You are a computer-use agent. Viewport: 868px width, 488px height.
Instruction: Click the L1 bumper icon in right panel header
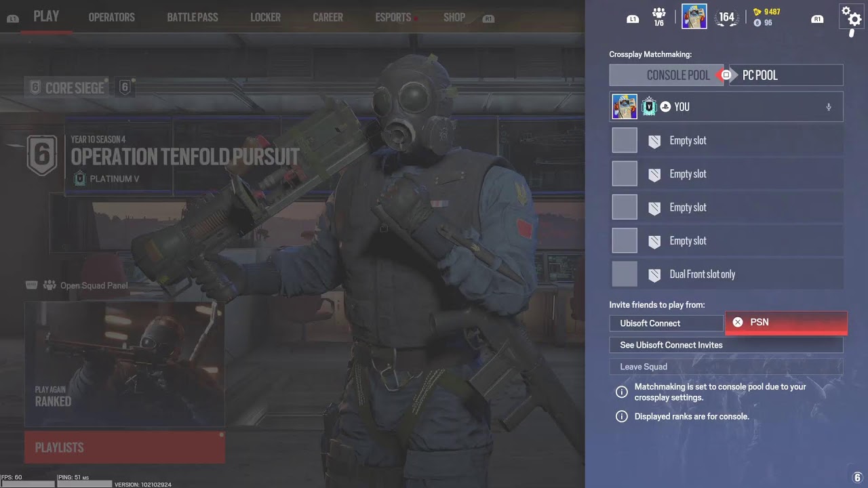click(x=633, y=19)
